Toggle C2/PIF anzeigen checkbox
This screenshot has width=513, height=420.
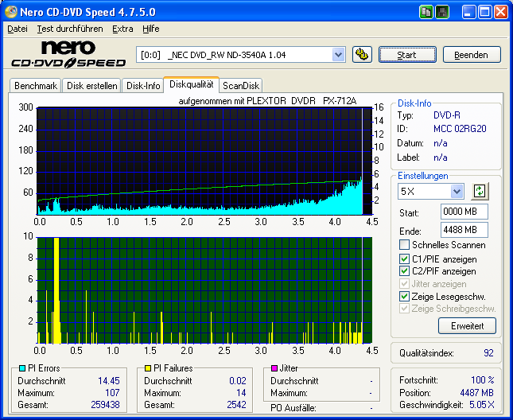click(405, 271)
